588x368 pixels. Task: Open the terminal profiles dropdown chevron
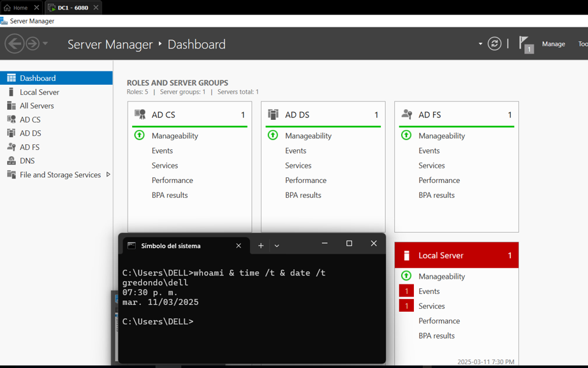click(277, 246)
